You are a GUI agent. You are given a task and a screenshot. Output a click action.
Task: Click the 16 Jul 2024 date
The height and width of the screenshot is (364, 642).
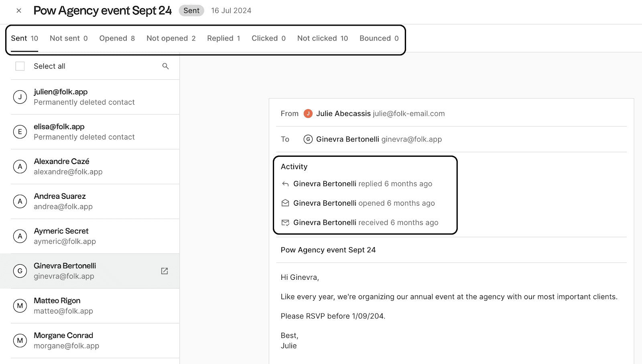point(231,11)
